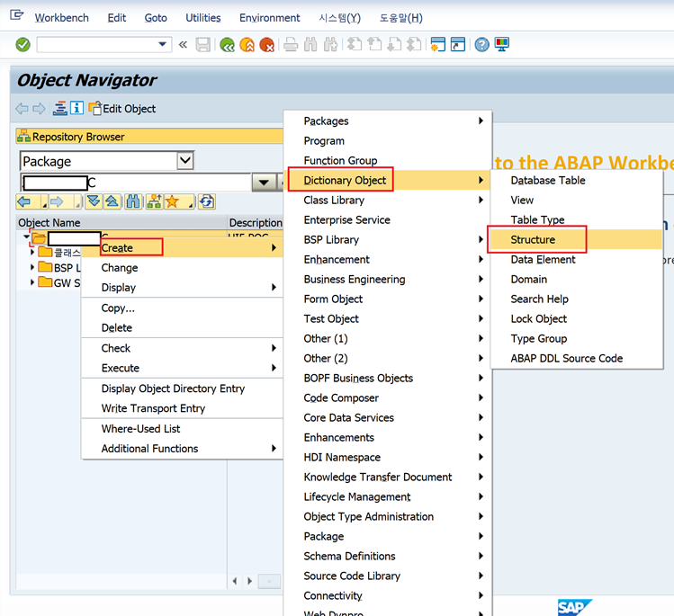
Task: Click the Object Name column header
Action: [x=121, y=222]
